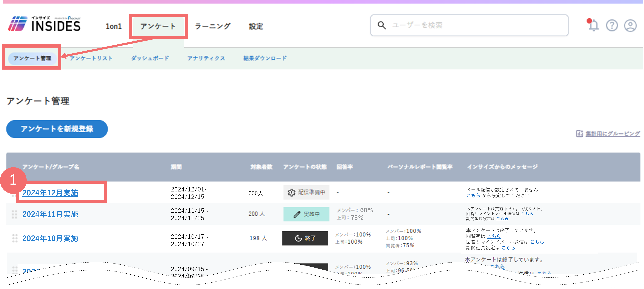Open 集計用にグルーピング link
This screenshot has width=644, height=289.
[613, 134]
